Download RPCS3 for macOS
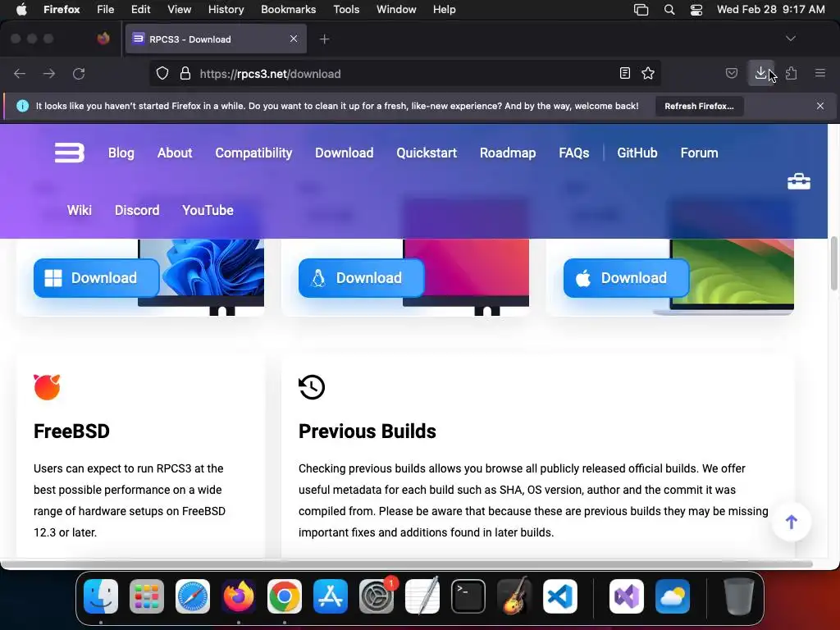Viewport: 840px width, 630px height. click(626, 278)
